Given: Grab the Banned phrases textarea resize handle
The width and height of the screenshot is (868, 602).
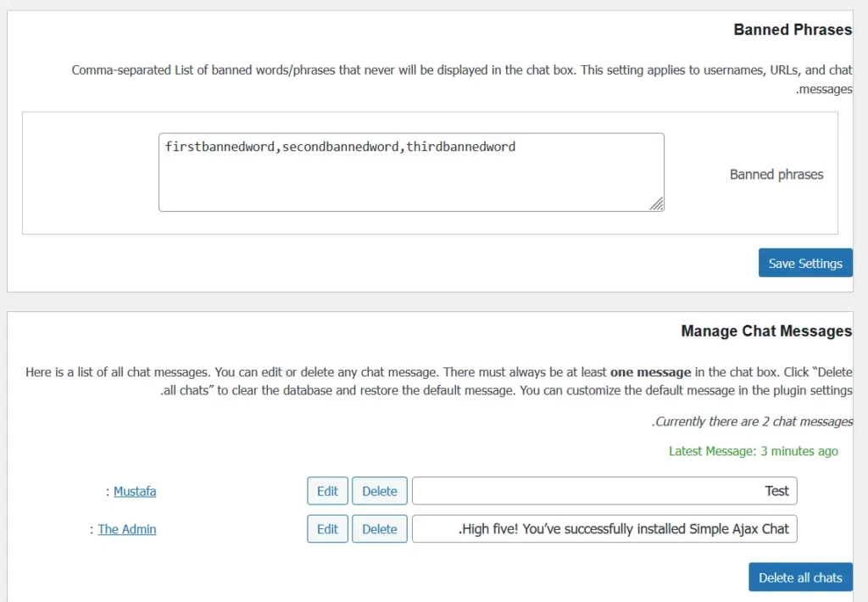Looking at the screenshot, I should [657, 204].
